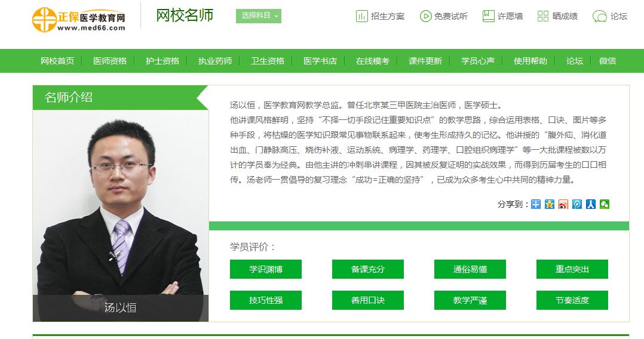The image size is (644, 339).
Task: Open the 免费试听 play icon
Action: 425,17
